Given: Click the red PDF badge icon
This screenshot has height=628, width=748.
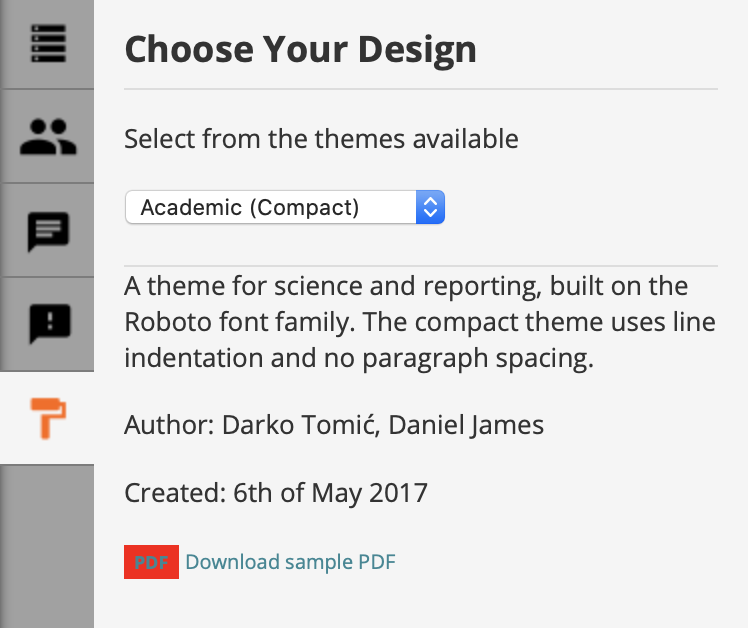Looking at the screenshot, I should click(x=151, y=562).
